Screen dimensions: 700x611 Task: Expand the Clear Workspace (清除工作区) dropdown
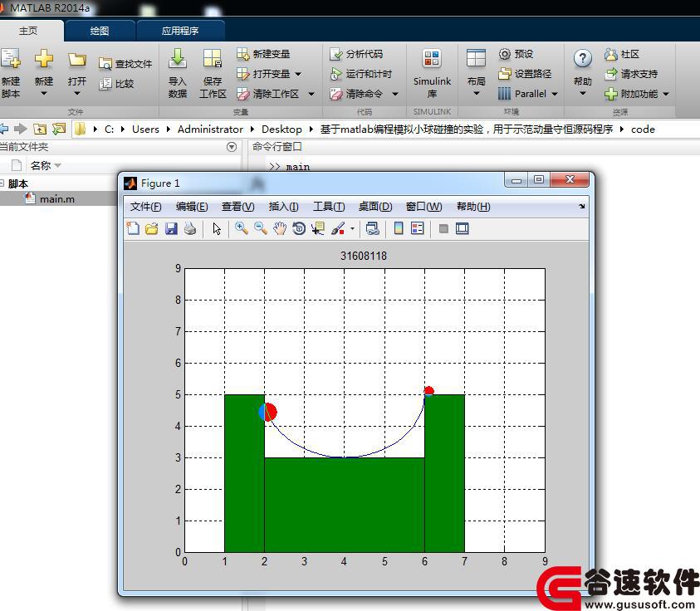[x=311, y=94]
